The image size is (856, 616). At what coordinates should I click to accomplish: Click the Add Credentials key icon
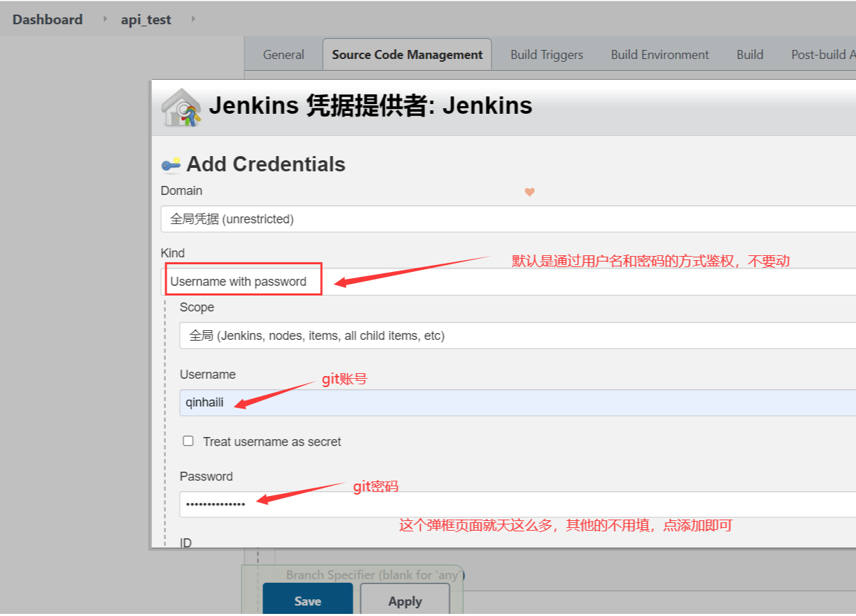click(171, 164)
